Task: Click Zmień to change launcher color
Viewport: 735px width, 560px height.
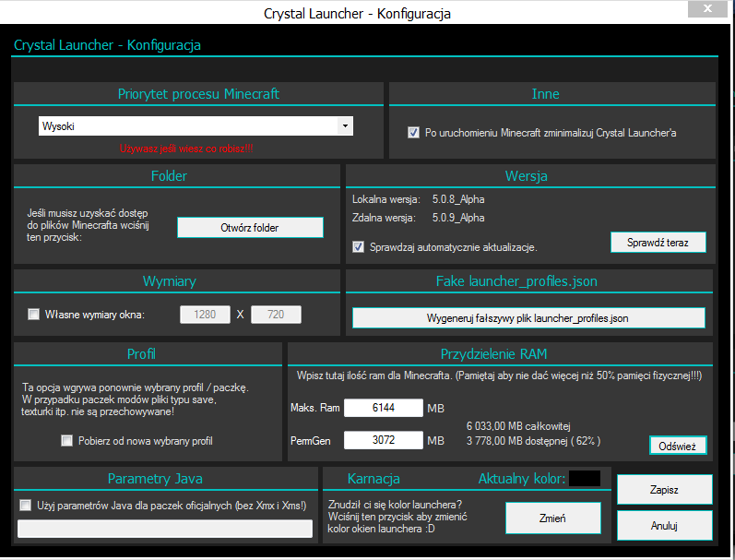Action: click(x=552, y=518)
